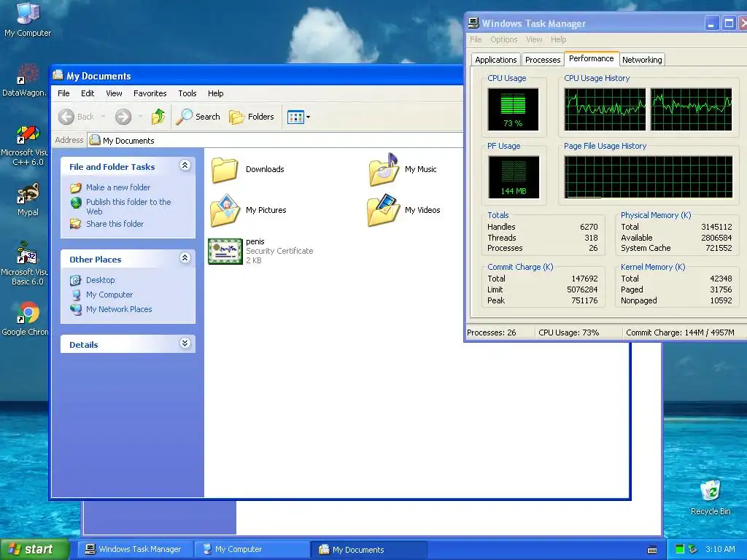
Task: Click the Page File Usage History graph
Action: (649, 176)
